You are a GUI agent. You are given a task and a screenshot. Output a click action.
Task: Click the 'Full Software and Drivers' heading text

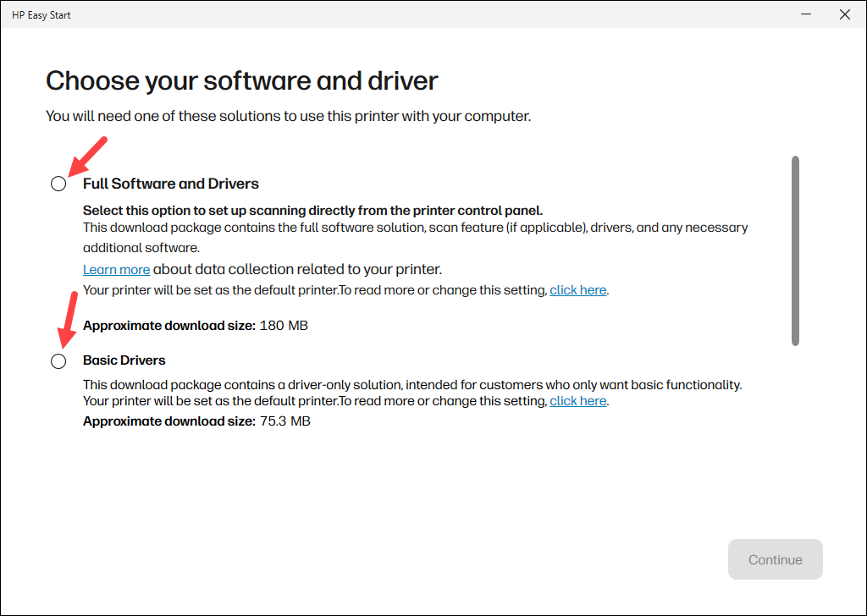point(171,184)
